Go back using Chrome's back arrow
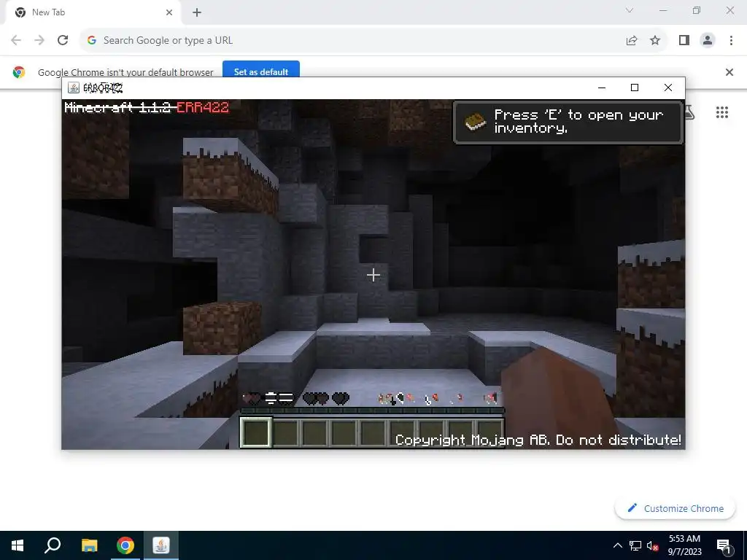Screen dimensions: 747x560 pos(16,41)
